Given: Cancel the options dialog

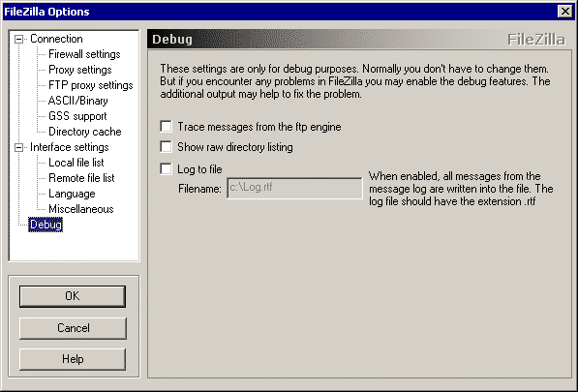Looking at the screenshot, I should (x=73, y=328).
